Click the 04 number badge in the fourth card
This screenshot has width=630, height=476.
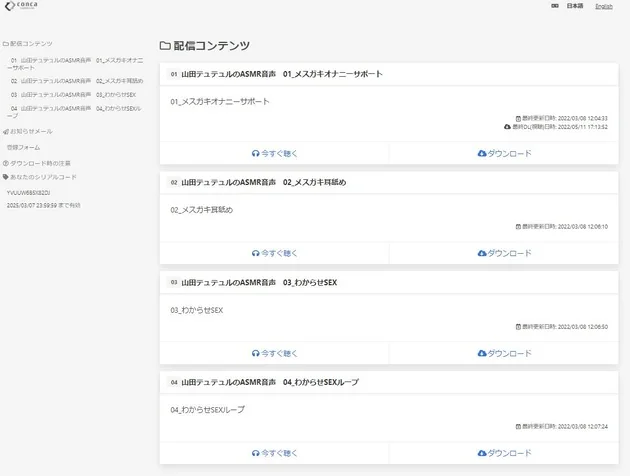click(174, 382)
